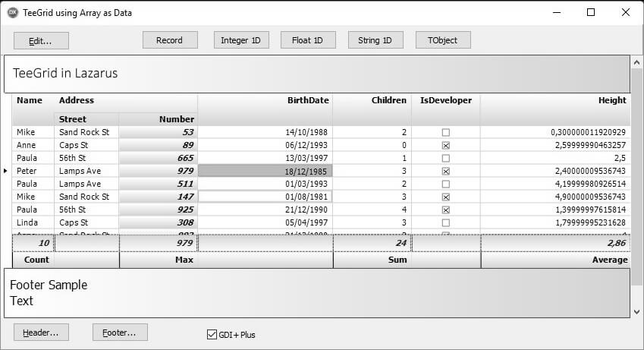Select the Number sub-column header
The image size is (644, 350).
point(159,119)
